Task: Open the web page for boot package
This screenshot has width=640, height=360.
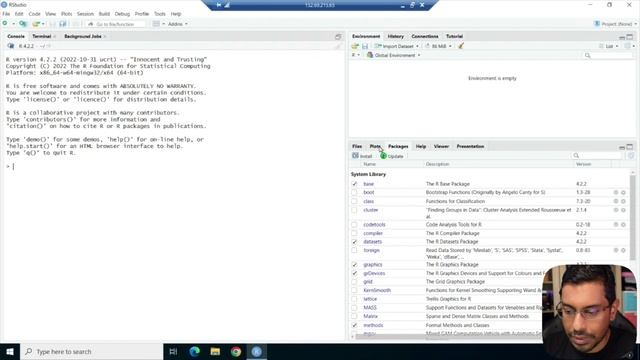Action: [616, 192]
